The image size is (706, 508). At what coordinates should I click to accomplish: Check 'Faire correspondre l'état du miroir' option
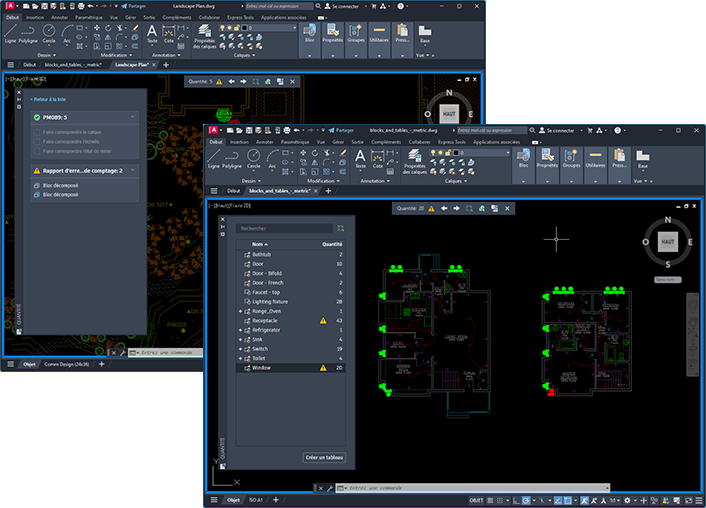coord(37,151)
